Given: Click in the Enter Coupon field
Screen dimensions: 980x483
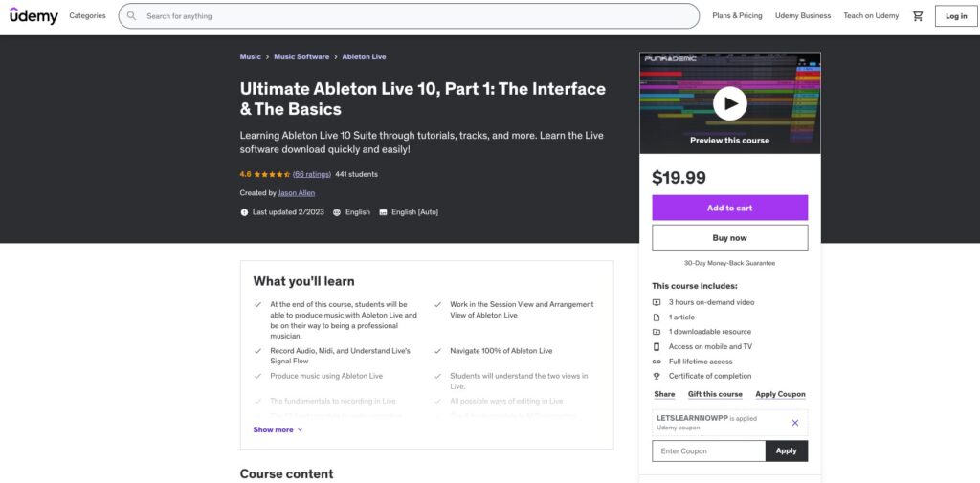Looking at the screenshot, I should 708,450.
